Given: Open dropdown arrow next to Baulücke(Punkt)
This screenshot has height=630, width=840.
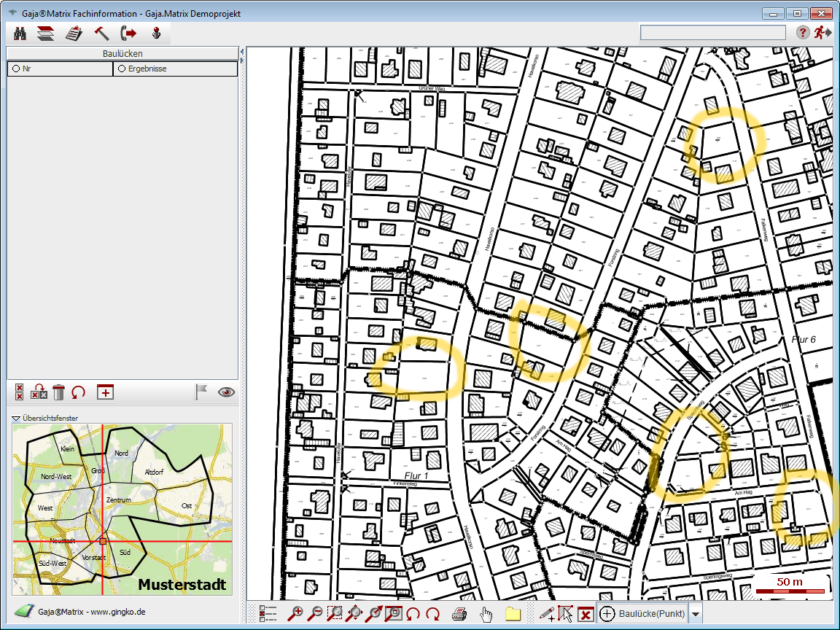Looking at the screenshot, I should [x=696, y=614].
